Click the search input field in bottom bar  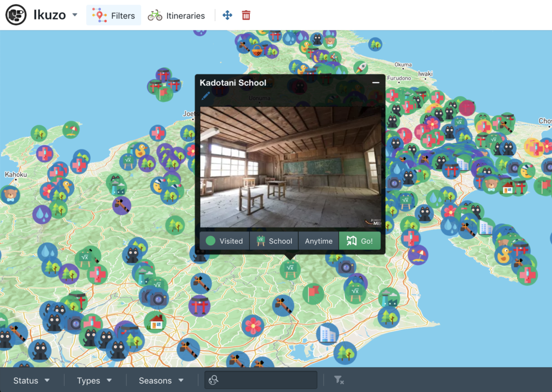coord(261,380)
